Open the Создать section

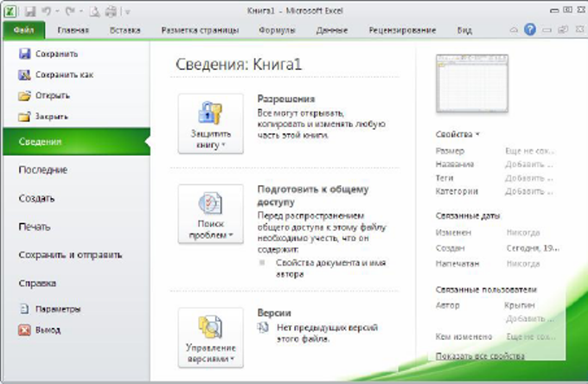[36, 198]
